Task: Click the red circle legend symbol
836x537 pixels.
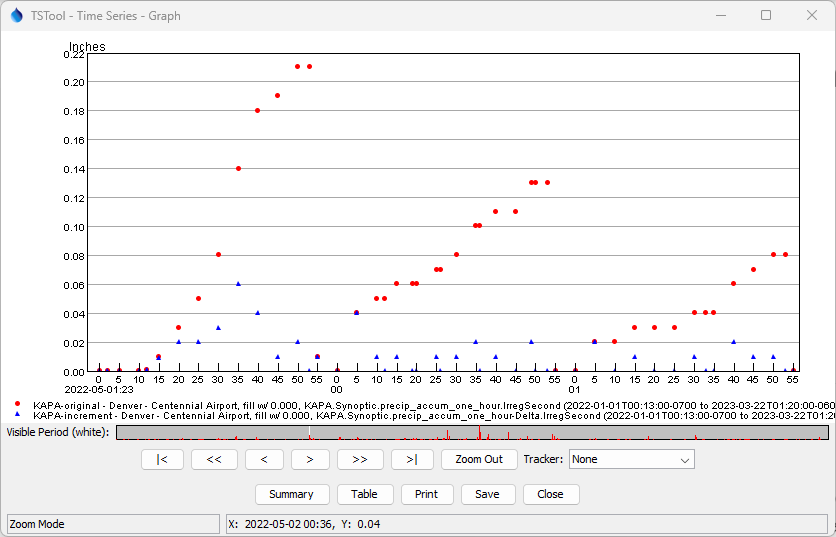Action: point(18,404)
